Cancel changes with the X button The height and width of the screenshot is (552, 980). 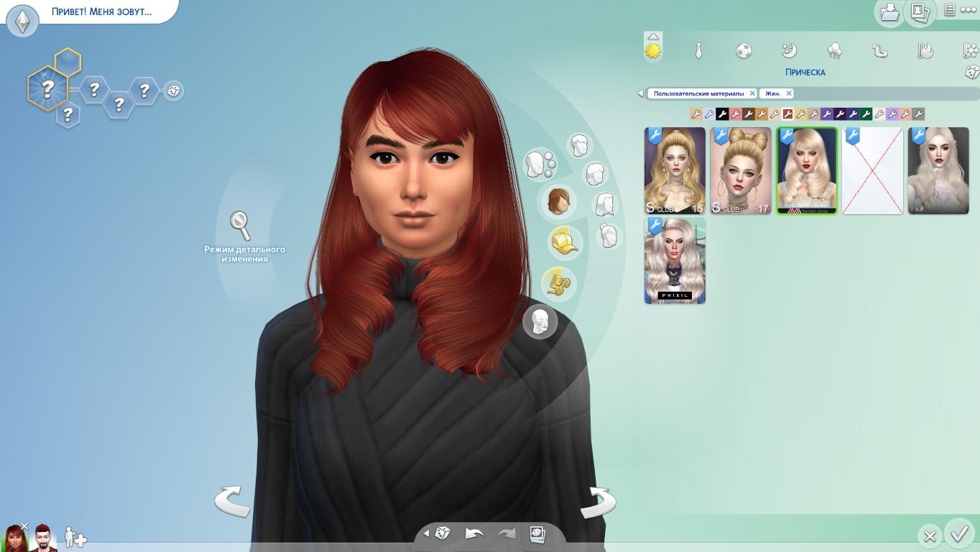pyautogui.click(x=929, y=536)
